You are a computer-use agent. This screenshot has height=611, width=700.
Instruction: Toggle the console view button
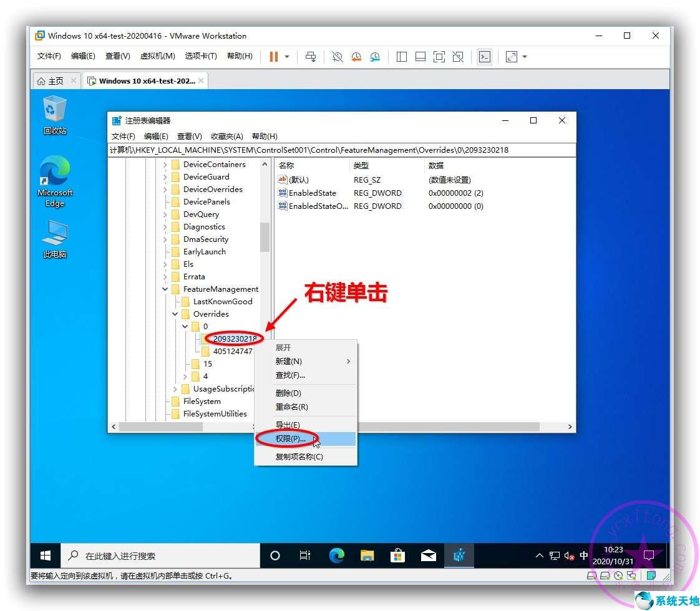[485, 57]
